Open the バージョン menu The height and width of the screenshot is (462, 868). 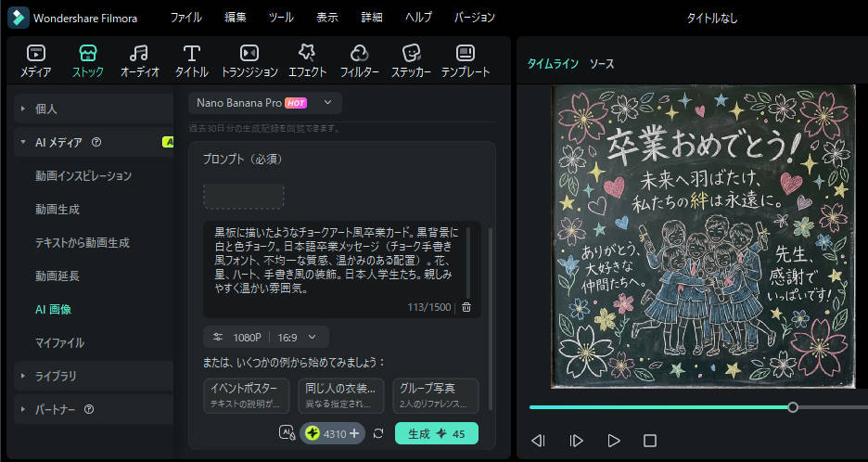(x=475, y=18)
